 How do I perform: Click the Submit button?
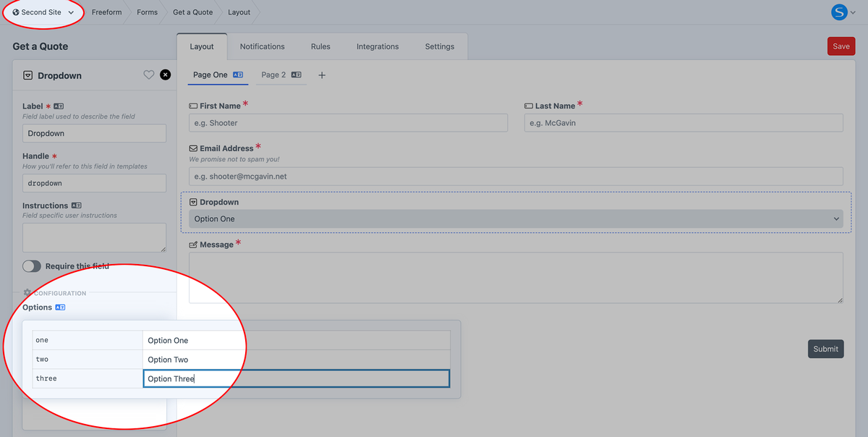point(825,349)
